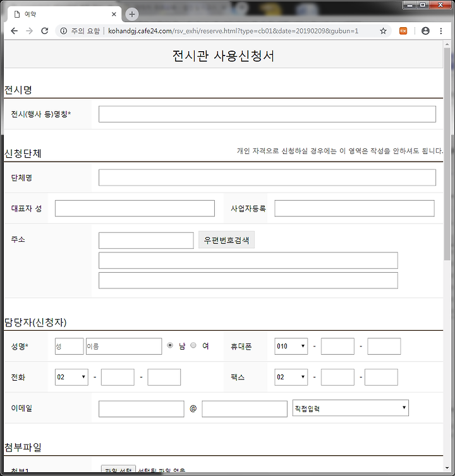Click the 첨부파일 section heading
The width and height of the screenshot is (455, 476).
[x=23, y=447]
